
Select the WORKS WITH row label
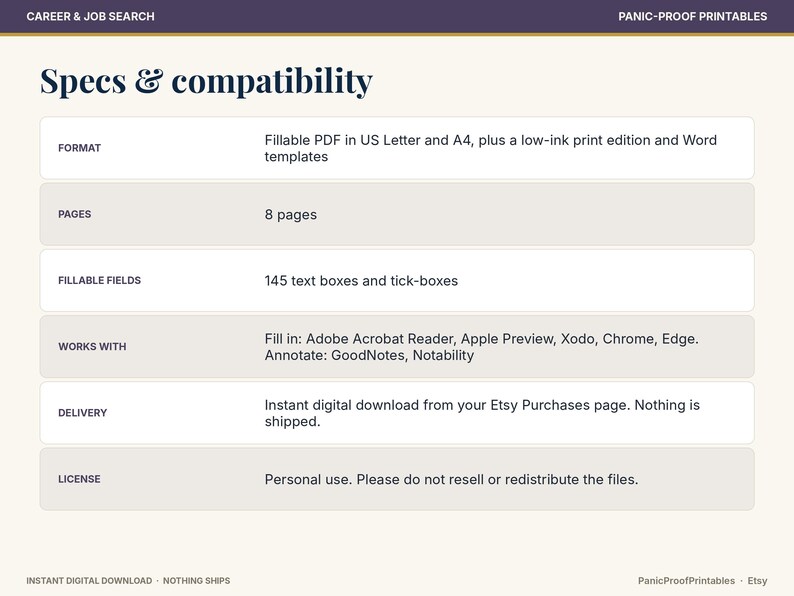click(x=92, y=347)
